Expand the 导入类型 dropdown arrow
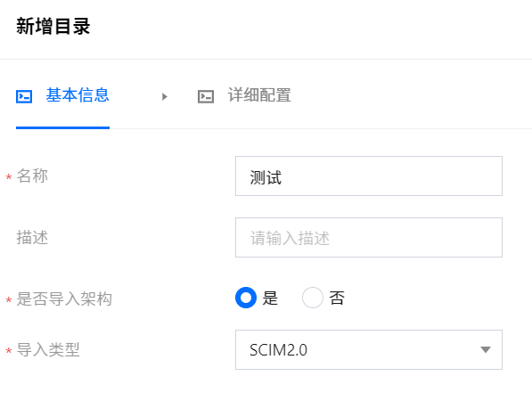The width and height of the screenshot is (532, 417). point(486,349)
